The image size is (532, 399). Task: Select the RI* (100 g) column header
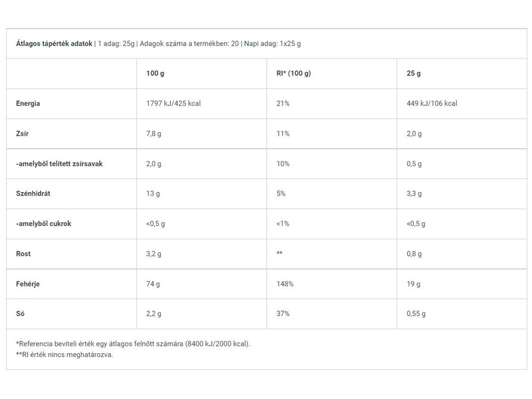point(293,73)
